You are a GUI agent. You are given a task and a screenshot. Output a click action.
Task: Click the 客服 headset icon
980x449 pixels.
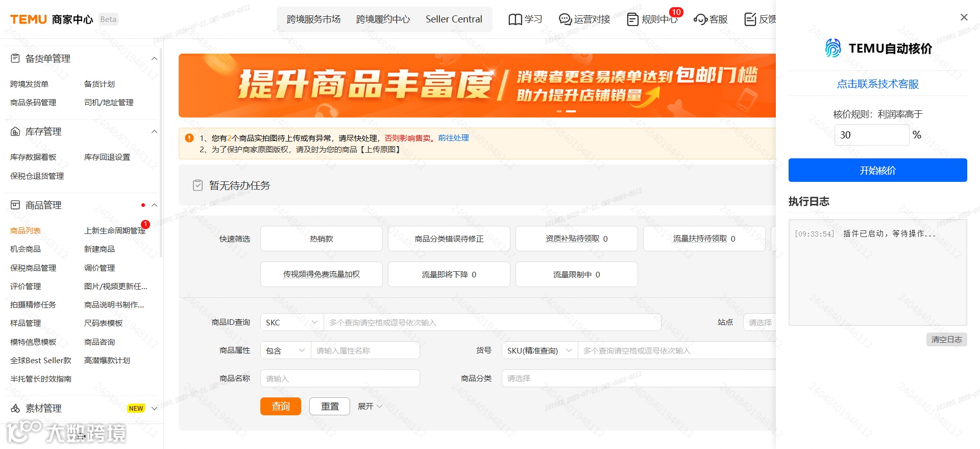click(700, 19)
